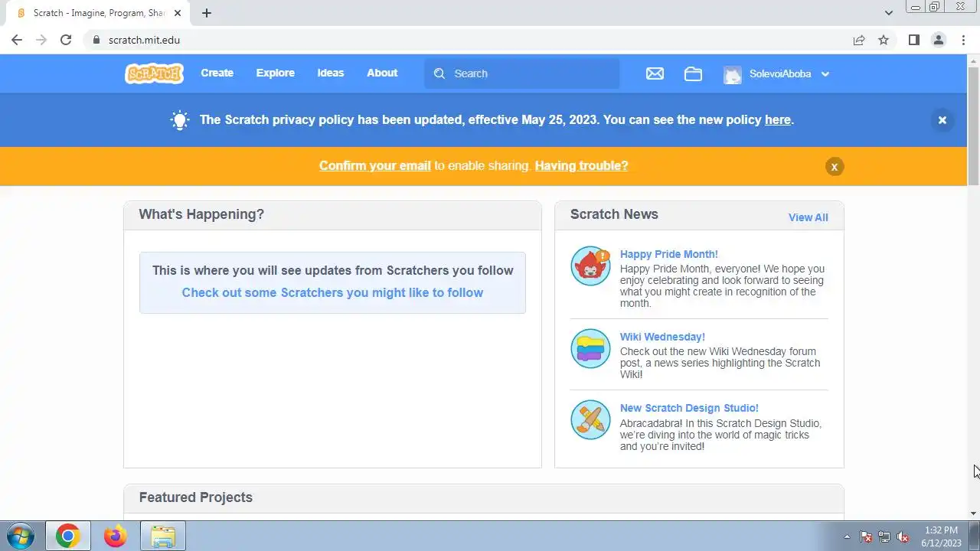Open the tab search dropdown arrow
980x551 pixels.
coord(889,13)
